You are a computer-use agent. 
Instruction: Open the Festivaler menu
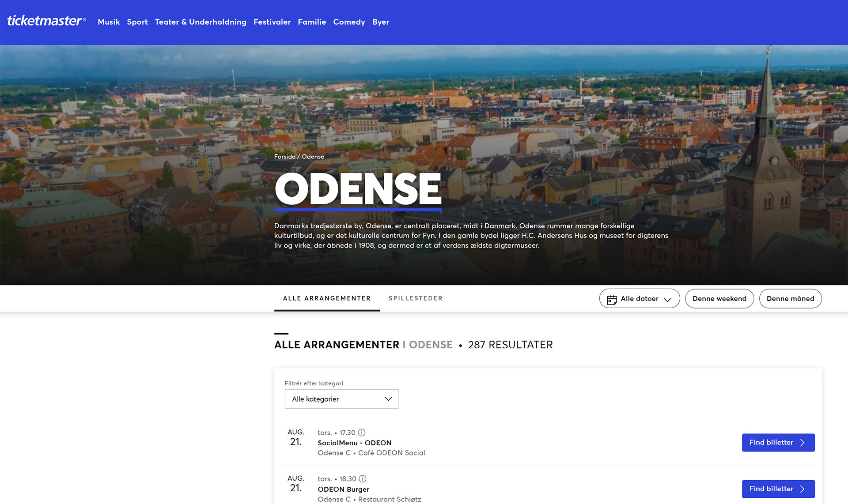click(272, 22)
